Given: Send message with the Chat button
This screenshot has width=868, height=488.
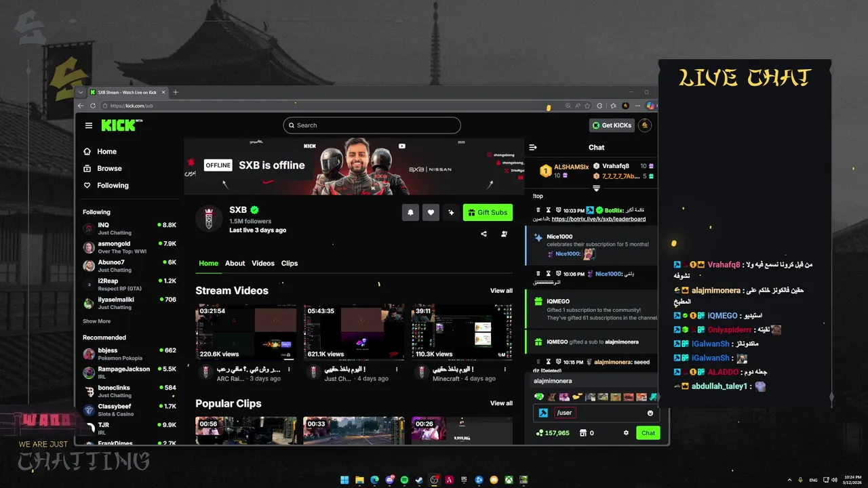Looking at the screenshot, I should (x=648, y=433).
